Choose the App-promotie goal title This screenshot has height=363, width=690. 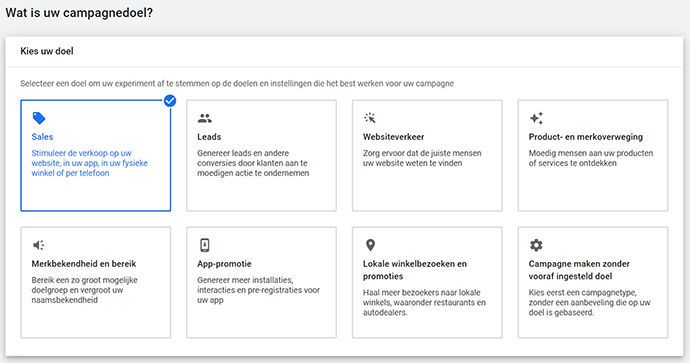[x=224, y=264]
